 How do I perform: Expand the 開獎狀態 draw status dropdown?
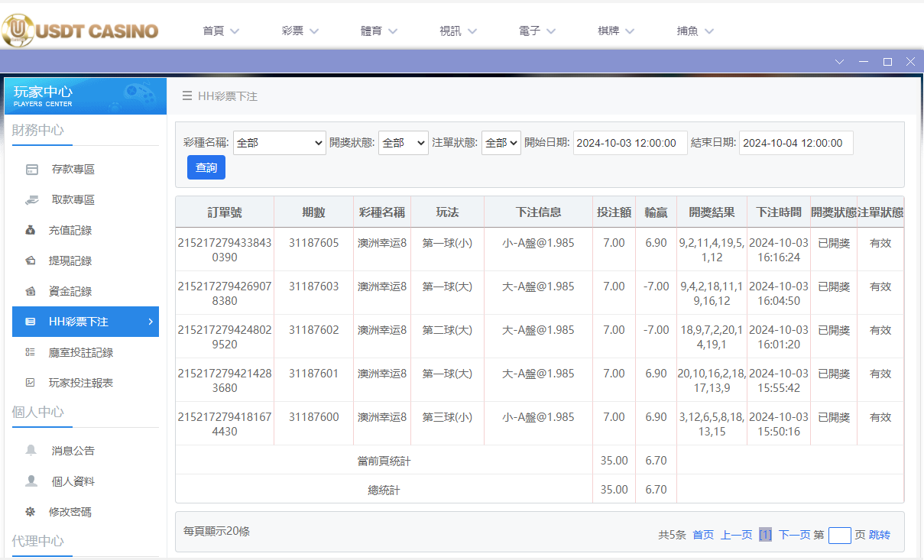tap(403, 142)
